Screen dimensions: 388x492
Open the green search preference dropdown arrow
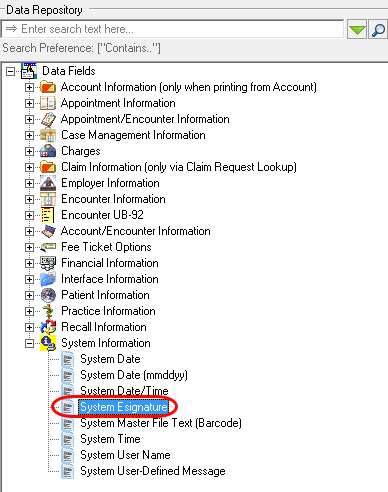click(x=357, y=30)
